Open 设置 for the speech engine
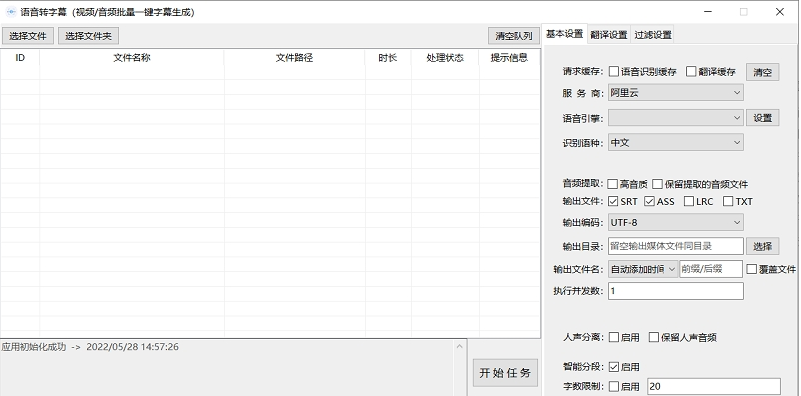Image resolution: width=801 pixels, height=396 pixels. click(762, 118)
